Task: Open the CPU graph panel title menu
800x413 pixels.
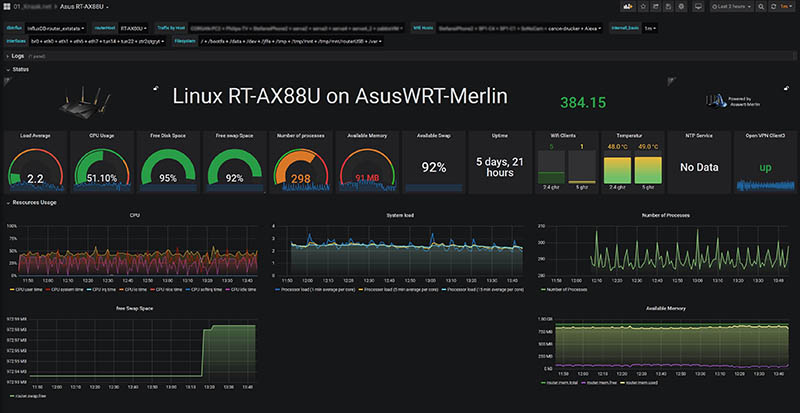Action: [135, 215]
